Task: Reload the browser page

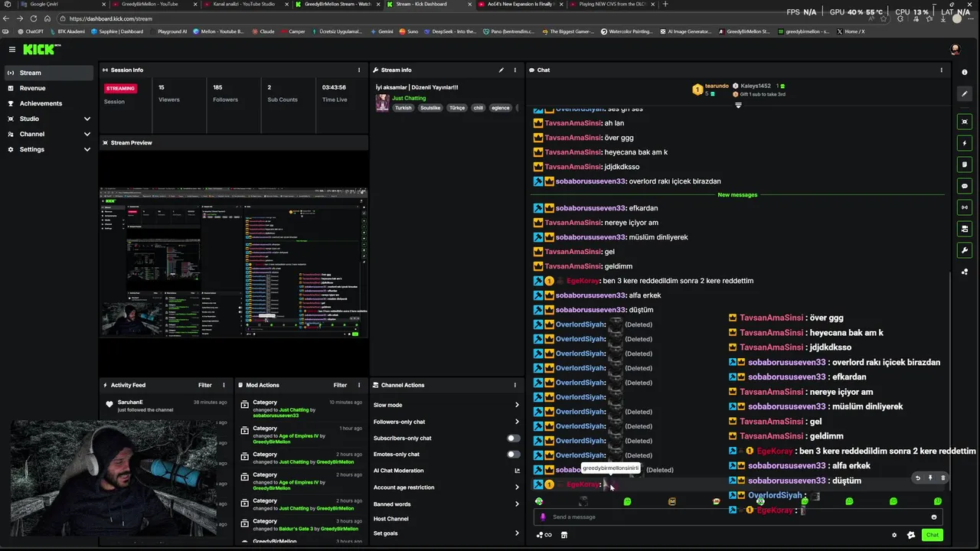Action: [x=33, y=18]
